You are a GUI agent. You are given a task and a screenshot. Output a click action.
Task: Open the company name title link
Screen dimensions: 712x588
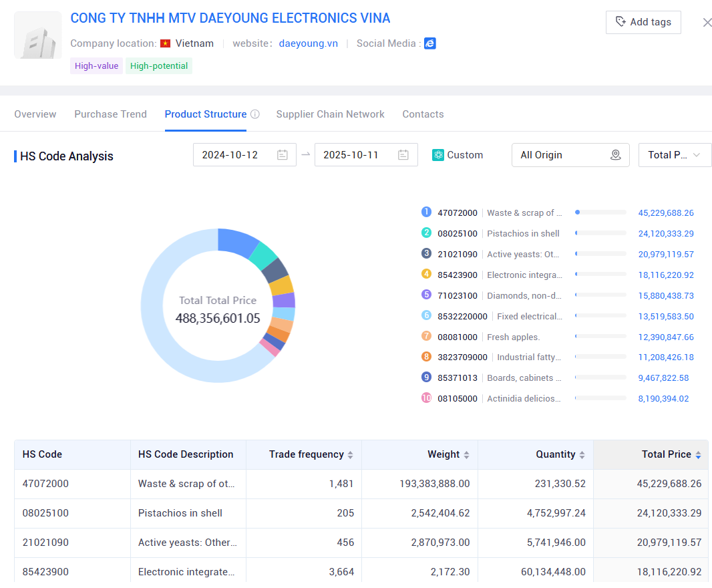click(x=230, y=18)
